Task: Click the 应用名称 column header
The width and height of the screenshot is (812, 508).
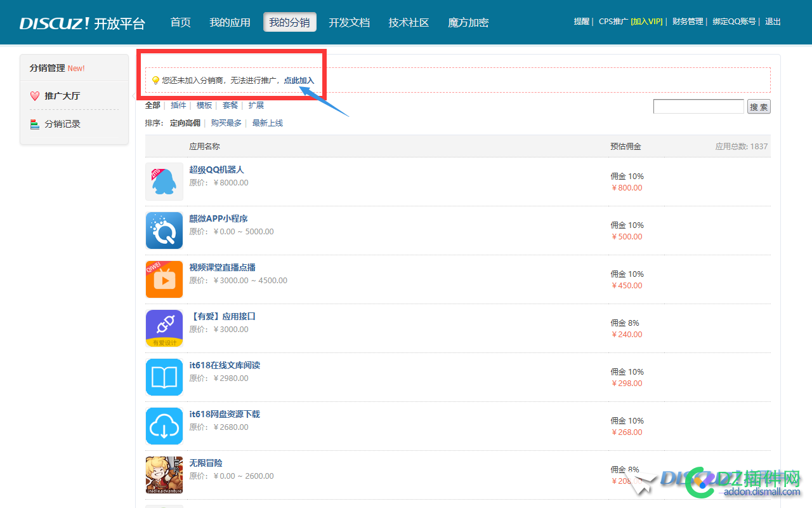Action: [x=204, y=146]
